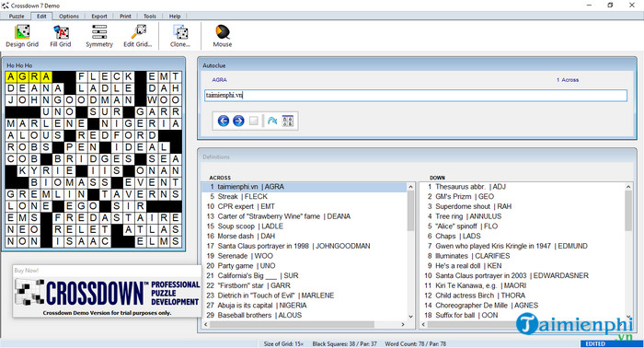Click the Clone toolbar icon
This screenshot has width=644, height=348.
click(180, 36)
